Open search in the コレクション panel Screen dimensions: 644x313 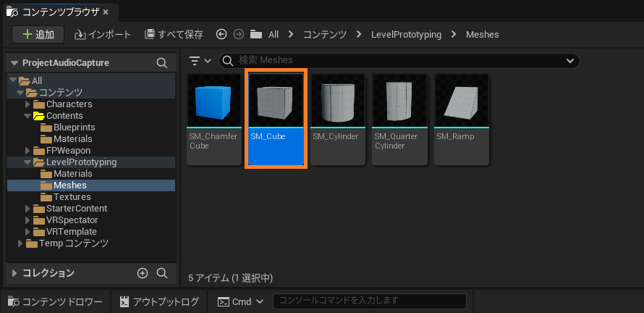tap(162, 273)
